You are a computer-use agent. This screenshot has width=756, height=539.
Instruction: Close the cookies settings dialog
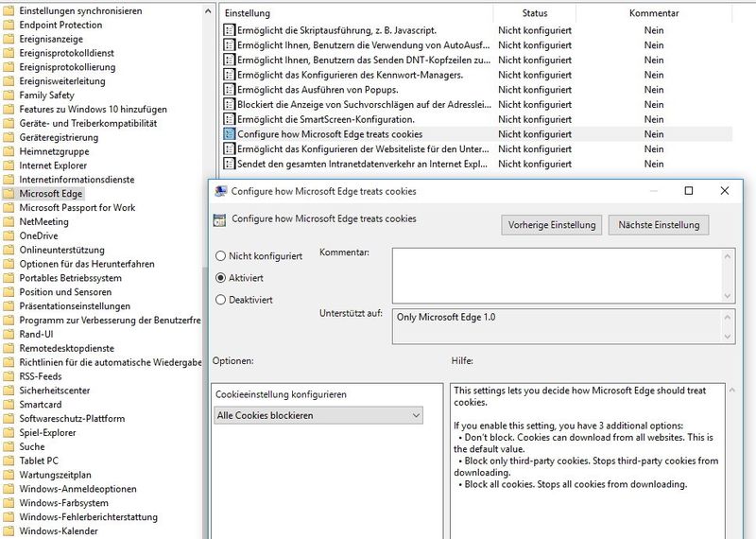724,191
